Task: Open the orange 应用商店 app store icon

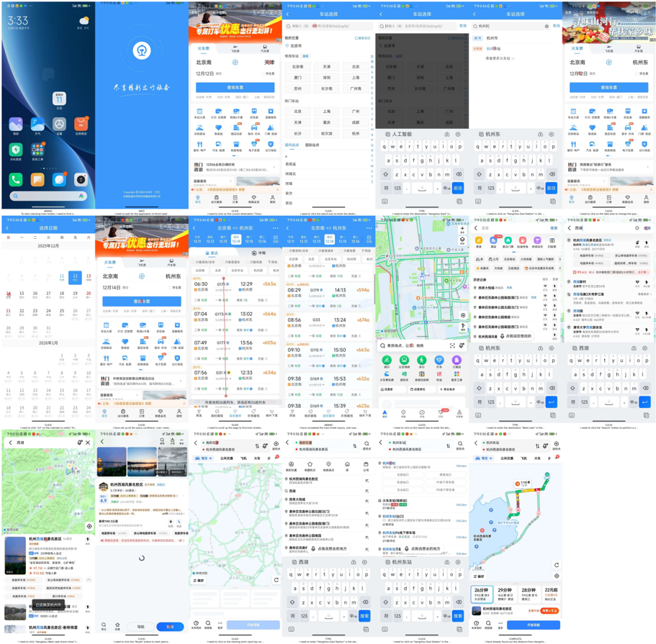Action: 81,124
